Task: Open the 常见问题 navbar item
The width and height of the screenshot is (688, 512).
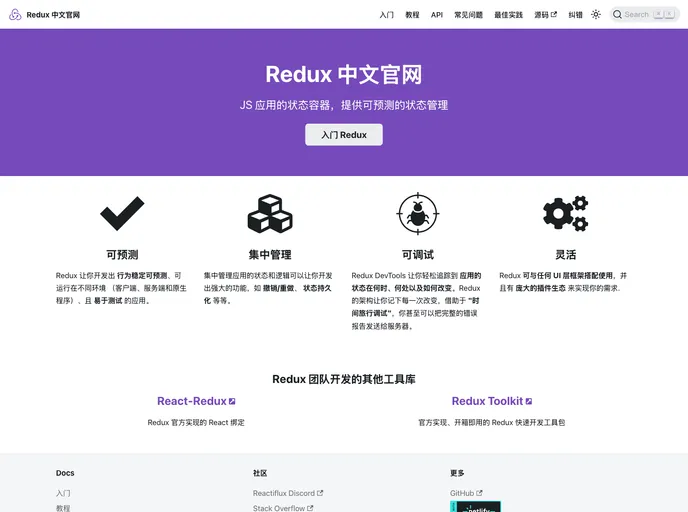Action: pos(468,15)
